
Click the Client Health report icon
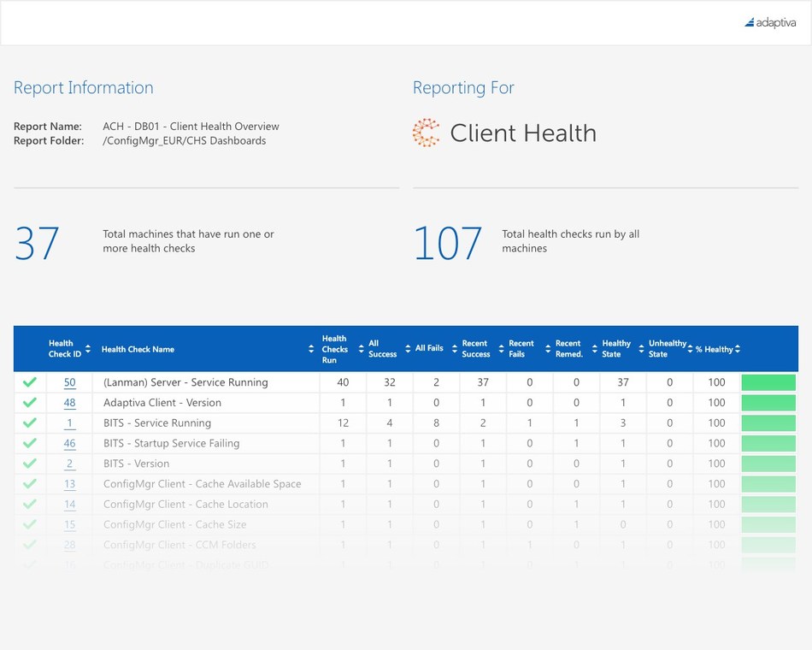click(425, 133)
